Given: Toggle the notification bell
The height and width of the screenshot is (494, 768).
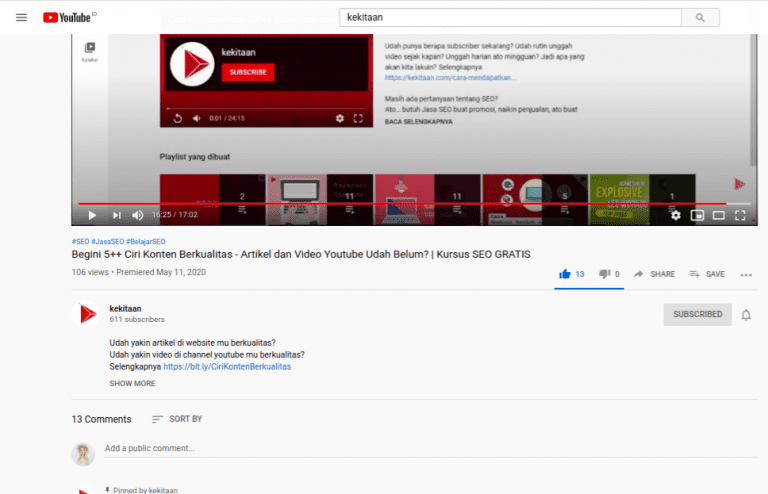Looking at the screenshot, I should pyautogui.click(x=746, y=314).
